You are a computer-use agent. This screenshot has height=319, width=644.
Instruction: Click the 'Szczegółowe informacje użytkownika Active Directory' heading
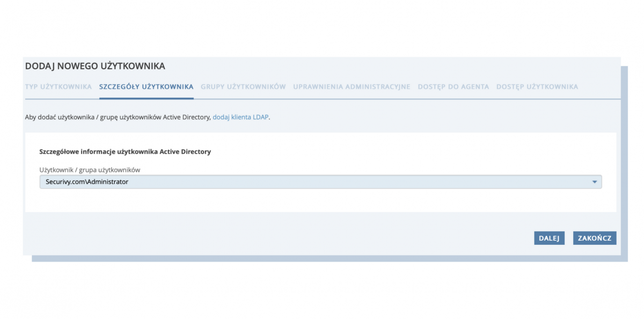click(x=125, y=152)
